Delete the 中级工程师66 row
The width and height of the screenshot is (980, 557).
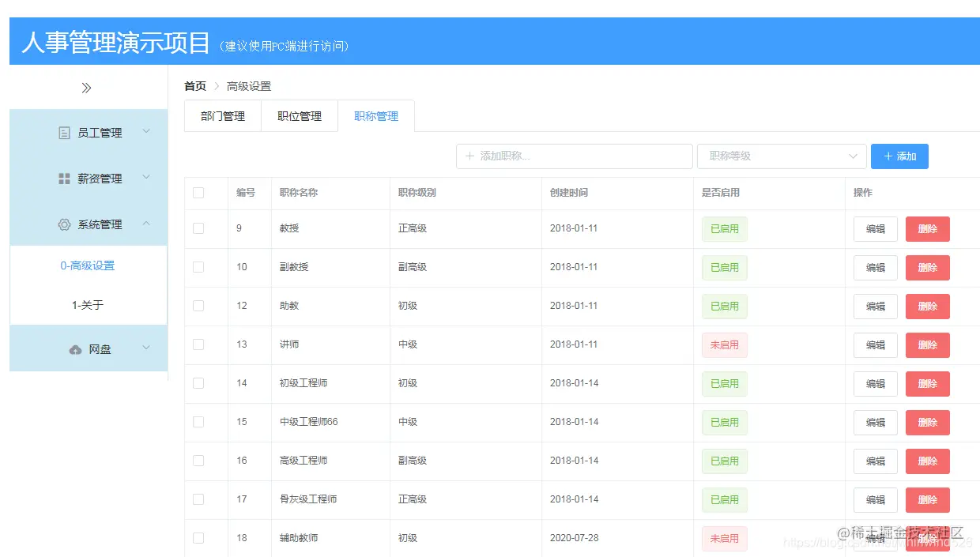928,423
